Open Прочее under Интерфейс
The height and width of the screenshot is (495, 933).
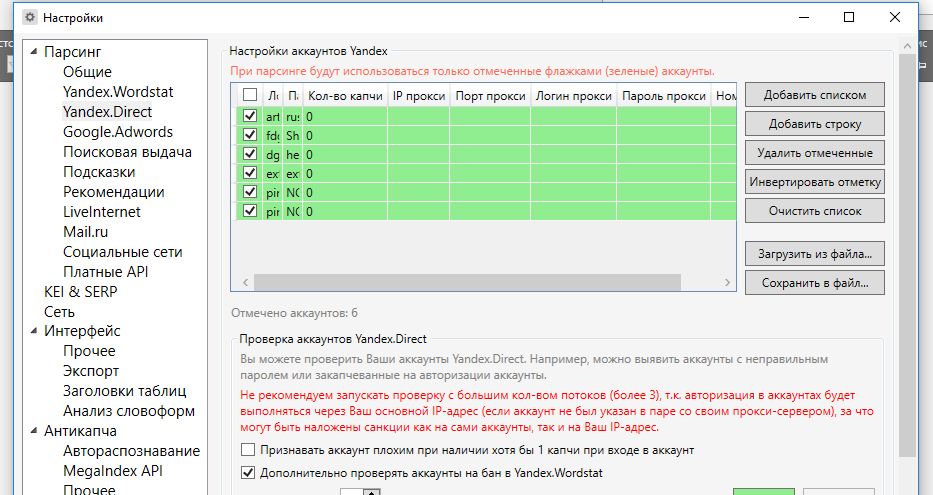89,351
